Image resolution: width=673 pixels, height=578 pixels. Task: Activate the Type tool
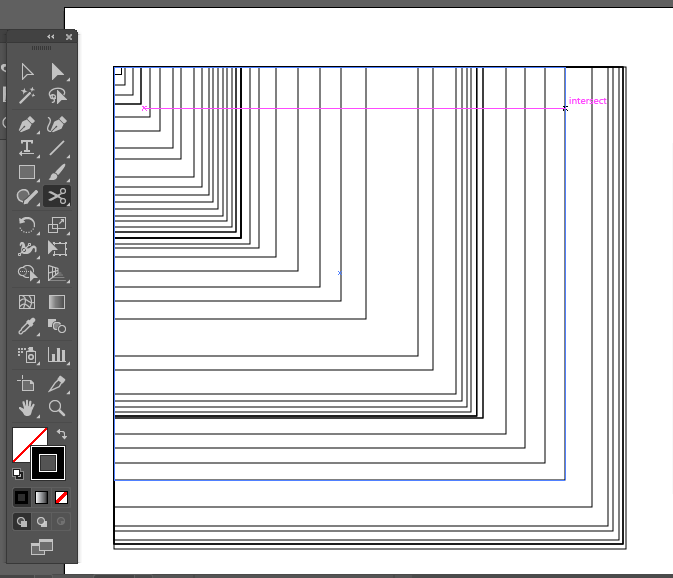[x=27, y=148]
